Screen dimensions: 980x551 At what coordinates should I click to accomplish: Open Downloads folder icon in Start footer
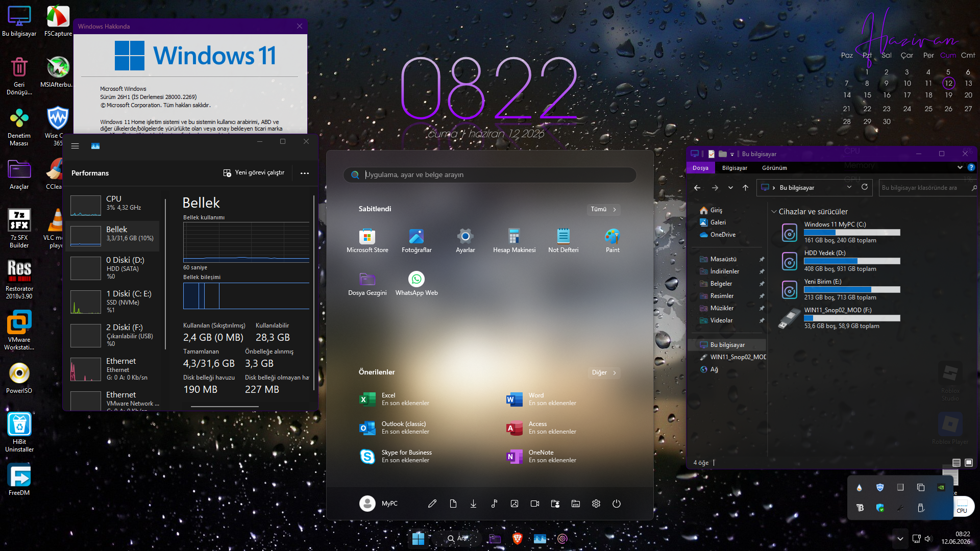[x=474, y=504]
